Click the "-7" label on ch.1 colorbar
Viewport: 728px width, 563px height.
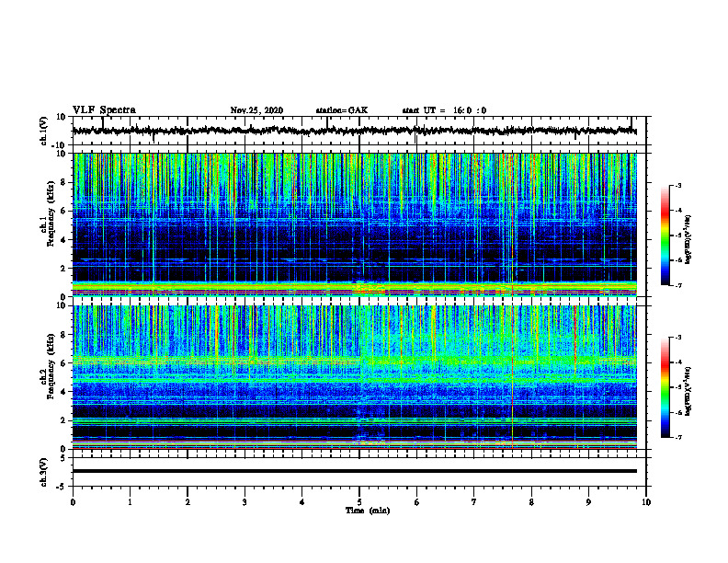678,285
